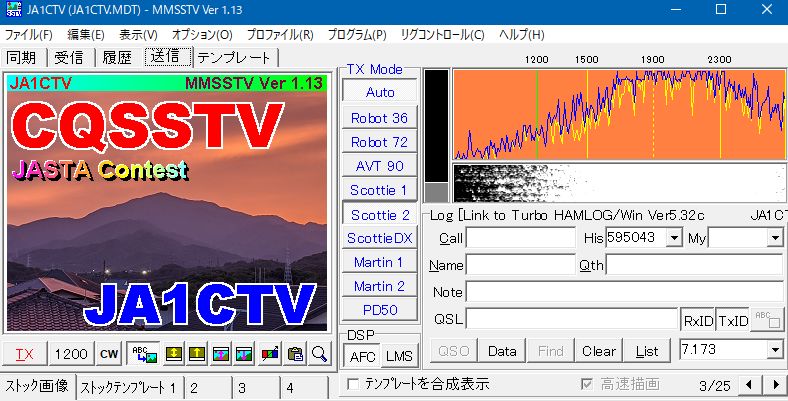Click the Qth input field
Image resolution: width=788 pixels, height=401 pixels.
(x=694, y=265)
